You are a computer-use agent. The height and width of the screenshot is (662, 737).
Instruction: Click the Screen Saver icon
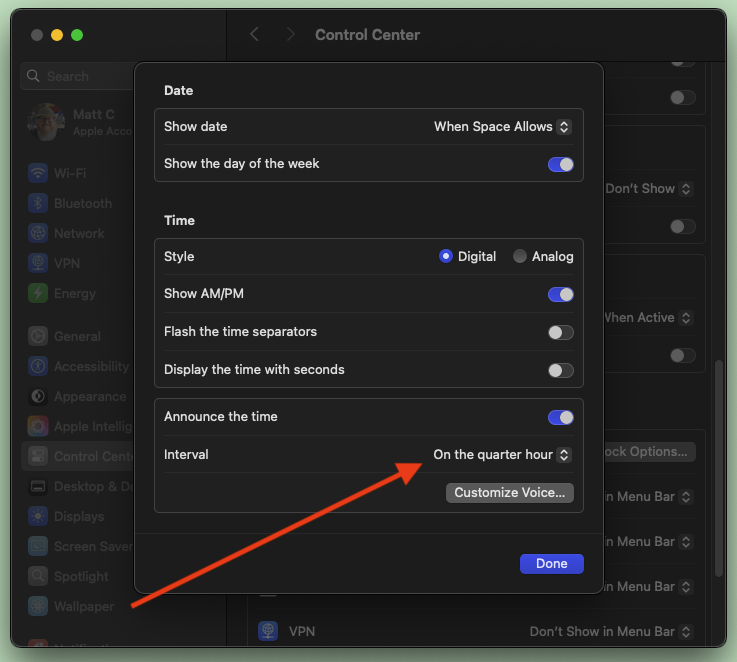click(38, 546)
